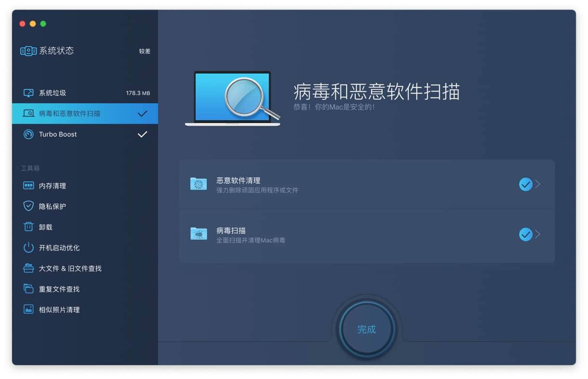This screenshot has width=588, height=379.
Task: Toggle the 恶意软件清理 blue checkmark
Action: [525, 184]
